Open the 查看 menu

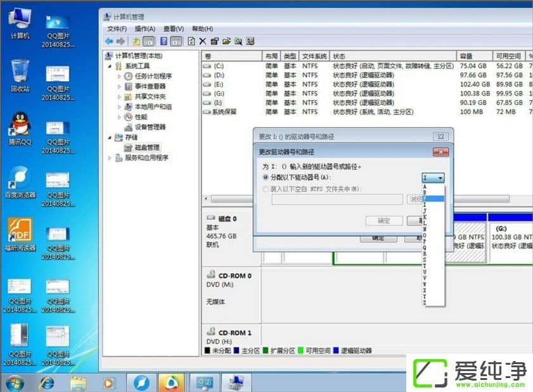pos(174,28)
